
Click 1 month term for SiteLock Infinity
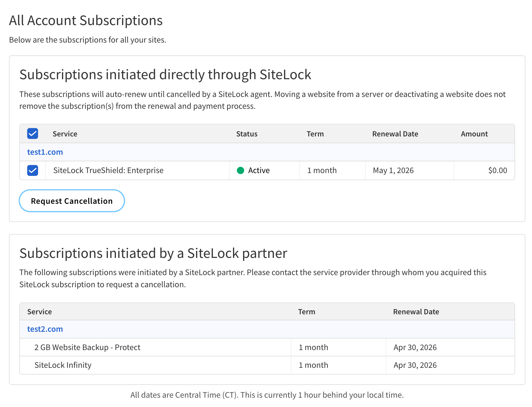pos(313,365)
